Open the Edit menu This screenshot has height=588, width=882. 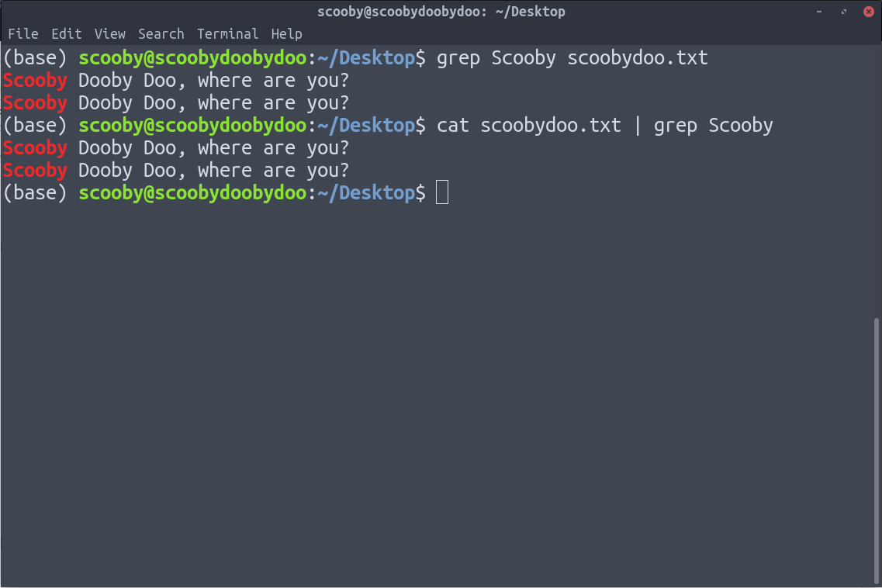point(66,34)
